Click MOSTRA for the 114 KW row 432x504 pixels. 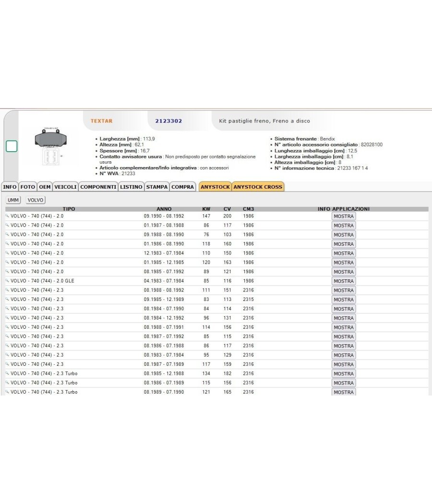[344, 327]
